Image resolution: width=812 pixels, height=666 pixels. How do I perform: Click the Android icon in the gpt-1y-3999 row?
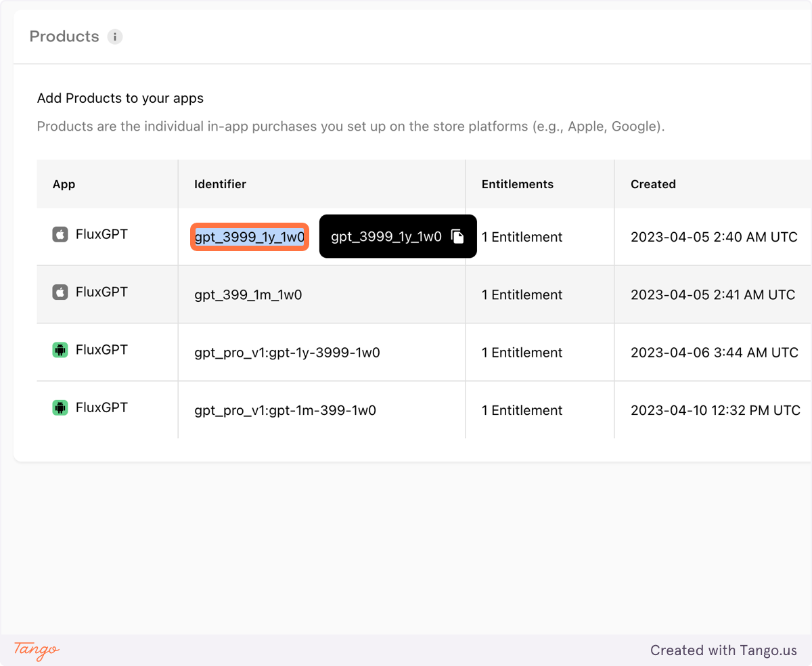[60, 350]
